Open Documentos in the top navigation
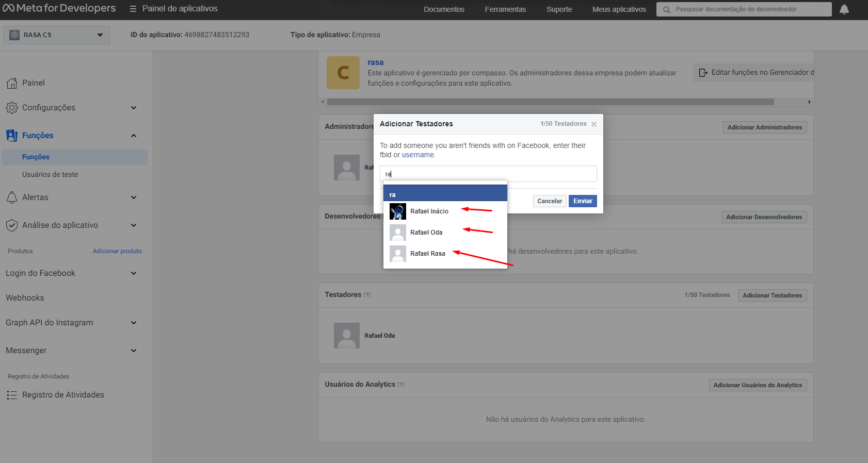This screenshot has width=868, height=463. click(x=444, y=9)
